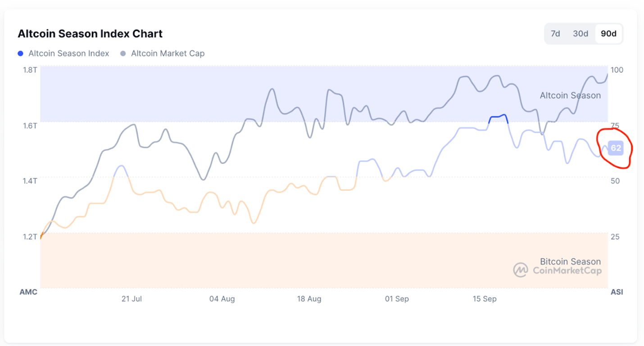Click the gray Altcoin Market Cap dot

[123, 54]
